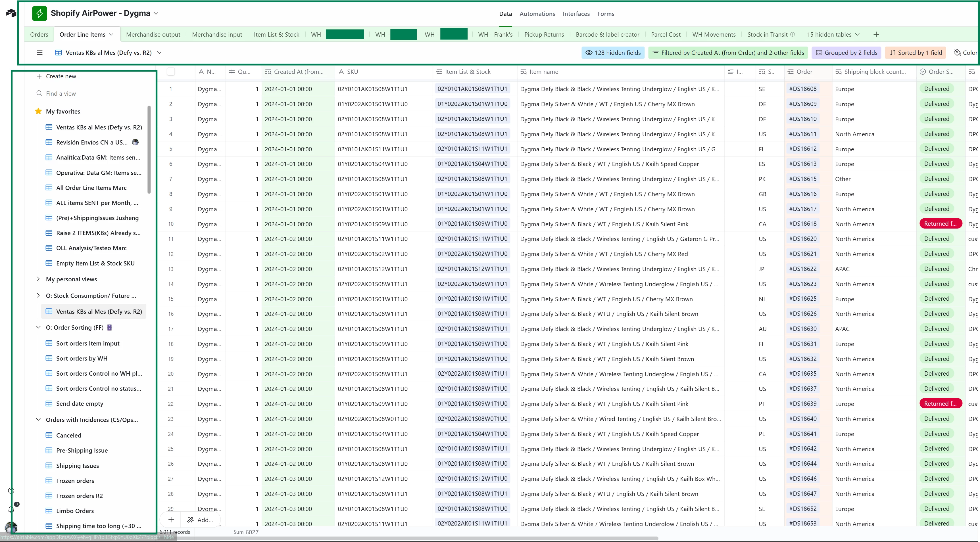Image resolution: width=980 pixels, height=542 pixels.
Task: Switch to the Automations tab
Action: click(x=537, y=14)
